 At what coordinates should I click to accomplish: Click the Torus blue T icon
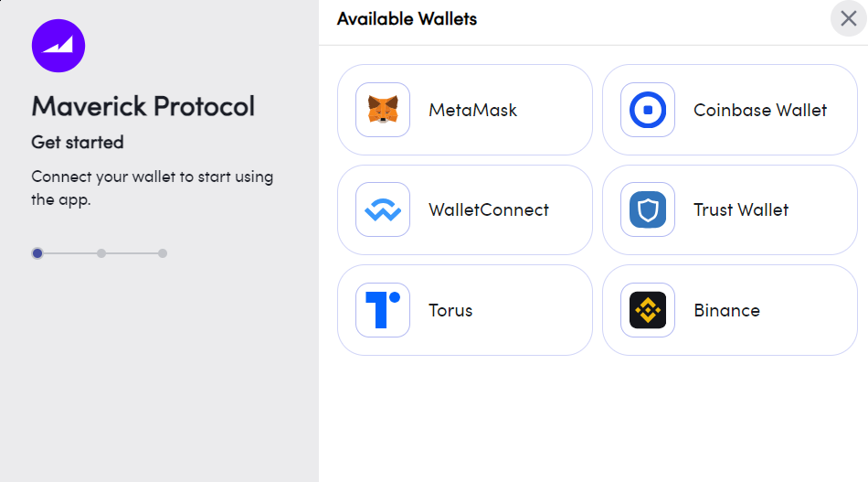pos(383,310)
